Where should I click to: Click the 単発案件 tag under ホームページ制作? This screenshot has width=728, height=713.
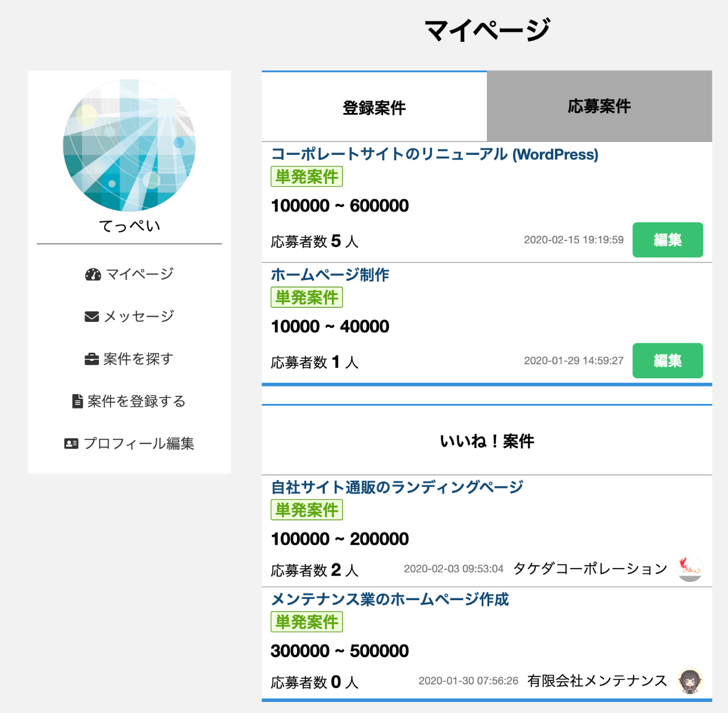point(306,297)
